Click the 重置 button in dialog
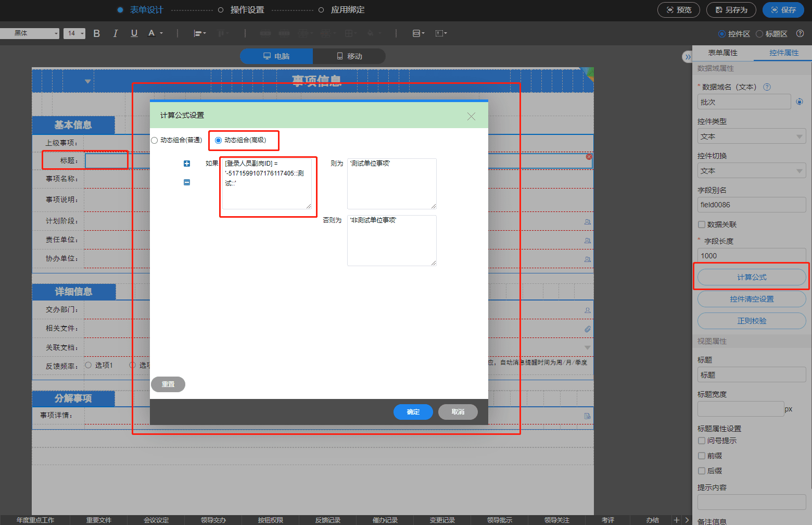This screenshot has height=525, width=812. tap(168, 384)
